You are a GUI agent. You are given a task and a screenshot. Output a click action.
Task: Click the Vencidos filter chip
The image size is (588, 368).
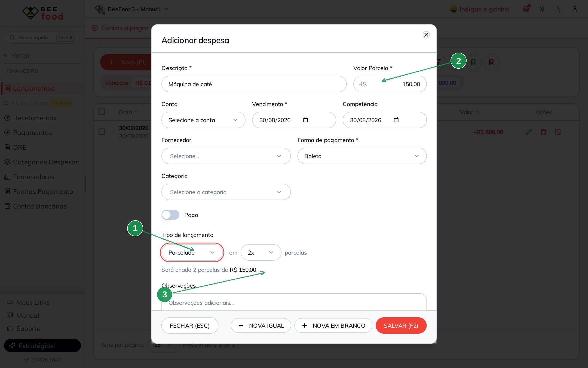pyautogui.click(x=126, y=83)
